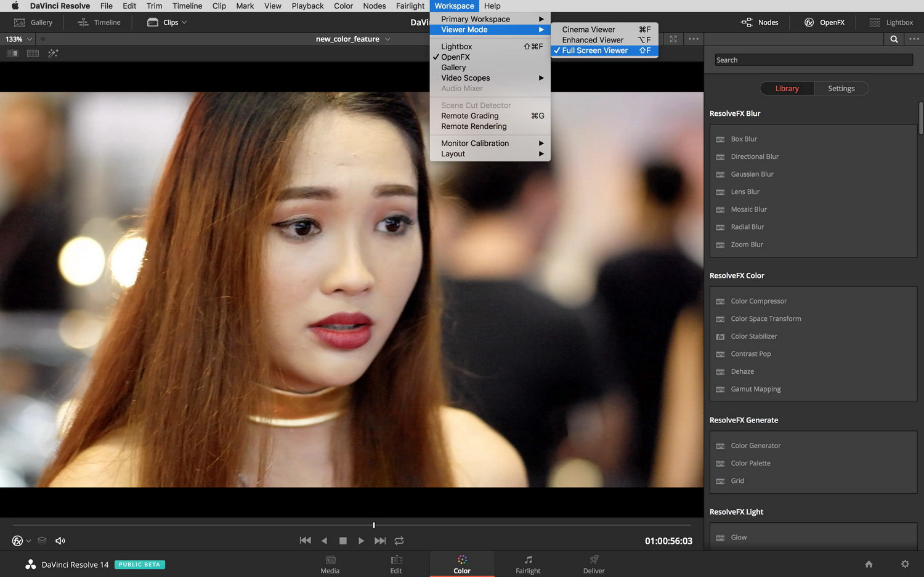The width and height of the screenshot is (924, 577).
Task: Expand Video Scopes submenu
Action: 490,78
